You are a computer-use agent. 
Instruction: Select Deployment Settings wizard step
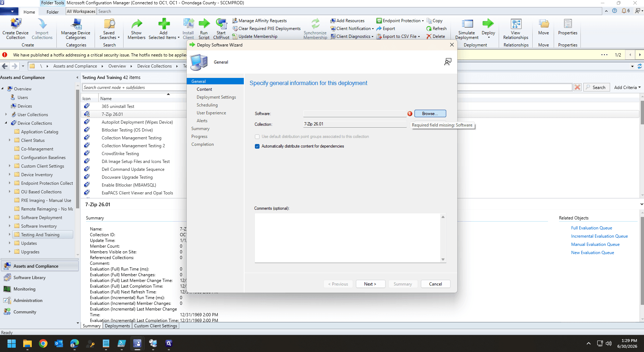point(216,97)
